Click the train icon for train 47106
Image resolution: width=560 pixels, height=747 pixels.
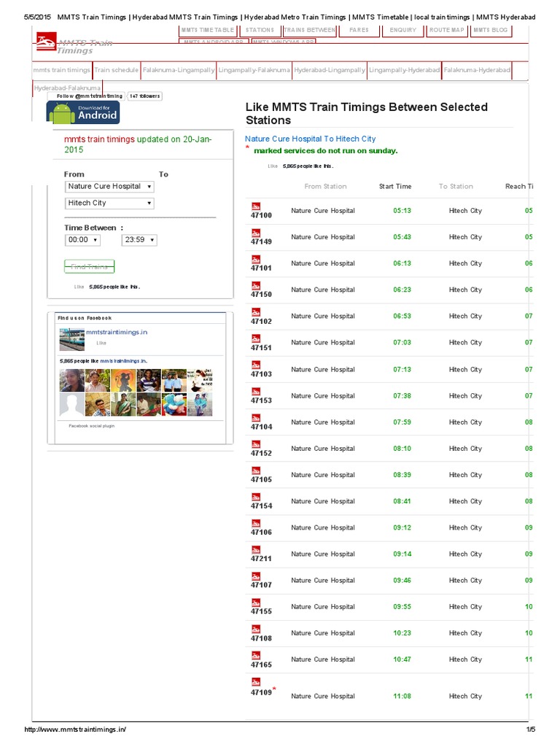coord(256,524)
